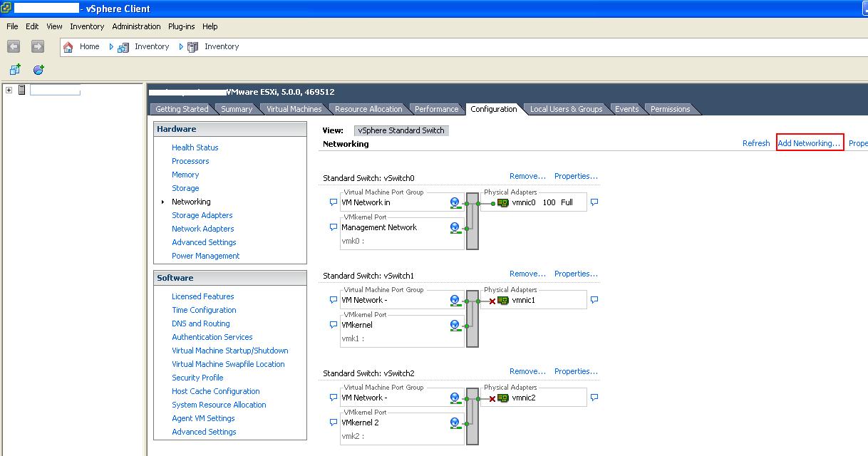
Task: Click the globe icon next to VMkernel 2
Action: click(x=454, y=422)
